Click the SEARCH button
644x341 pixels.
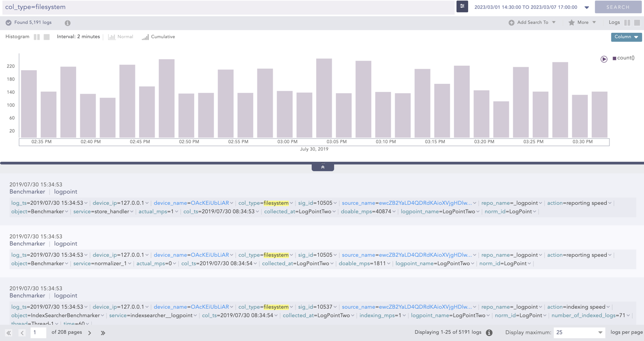pos(618,7)
